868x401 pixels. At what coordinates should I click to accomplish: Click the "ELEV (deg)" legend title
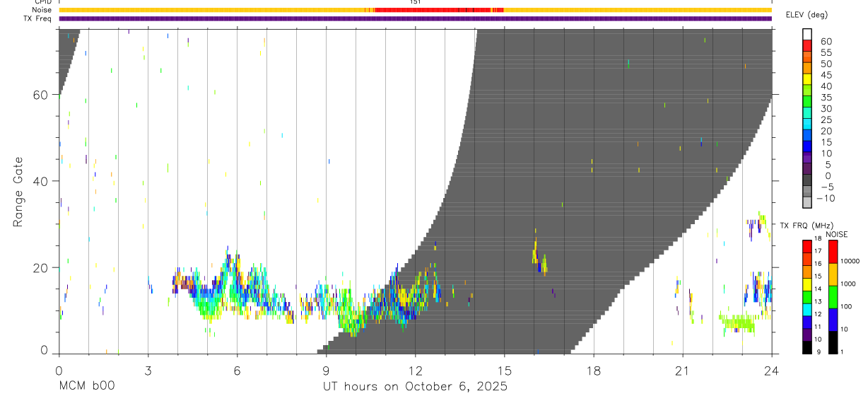coord(807,15)
